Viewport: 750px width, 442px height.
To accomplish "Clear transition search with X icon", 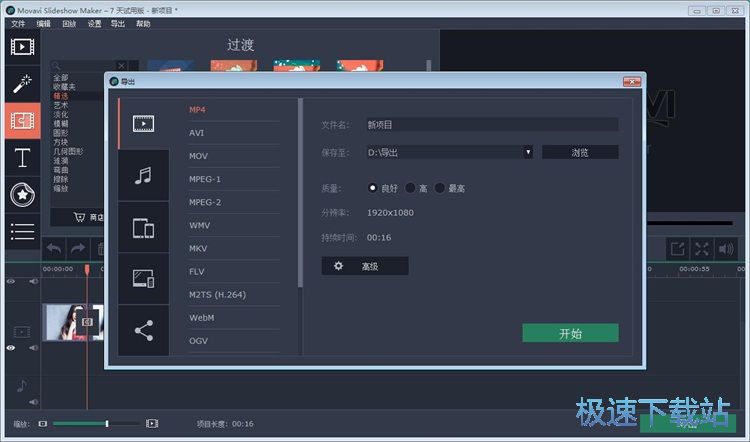I will point(121,66).
